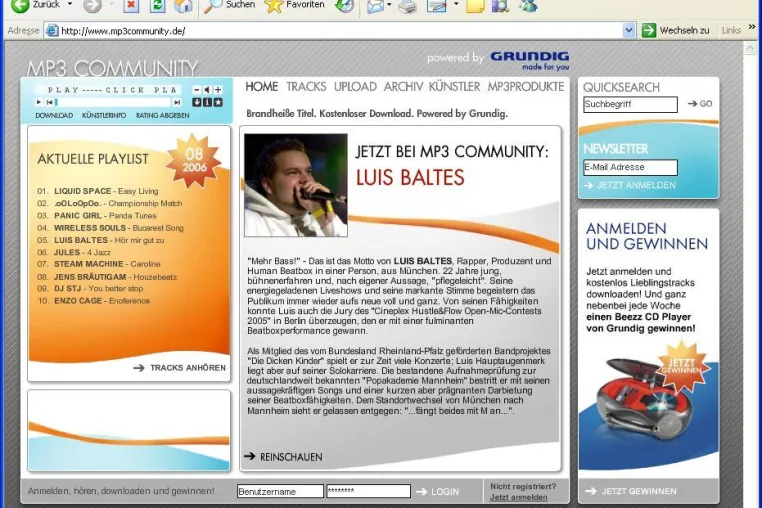The width and height of the screenshot is (762, 508).
Task: Click the yellow notes toolbar icon
Action: tap(475, 5)
